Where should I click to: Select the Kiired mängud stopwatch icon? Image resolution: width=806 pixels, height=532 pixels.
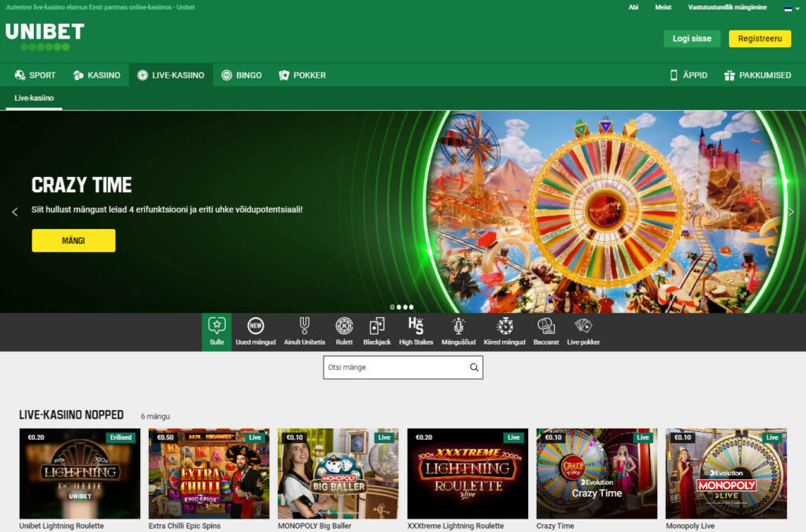pyautogui.click(x=505, y=326)
